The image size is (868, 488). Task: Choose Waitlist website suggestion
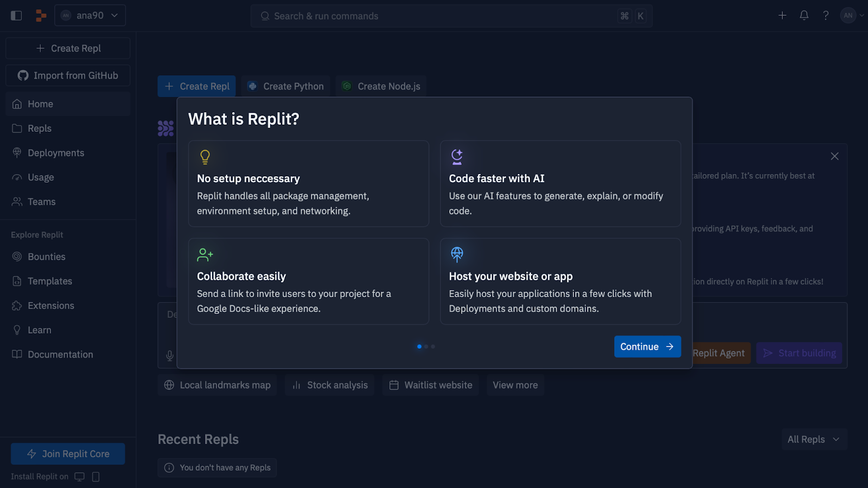[430, 385]
